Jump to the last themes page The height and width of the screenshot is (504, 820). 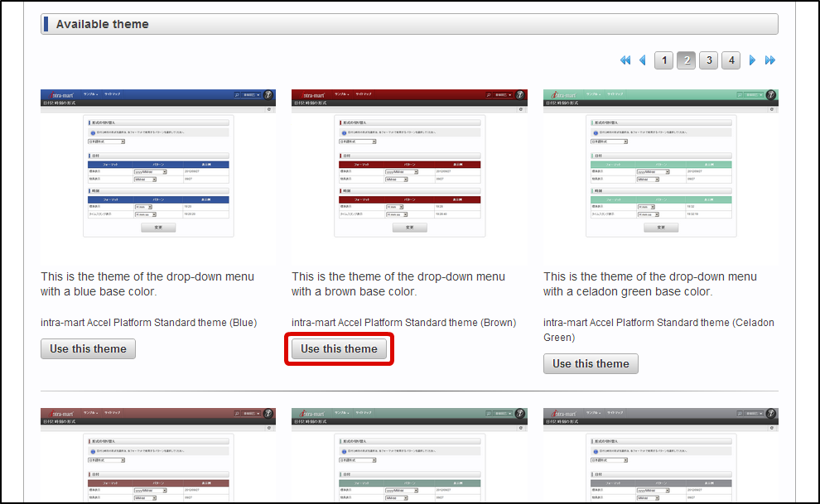[x=769, y=60]
